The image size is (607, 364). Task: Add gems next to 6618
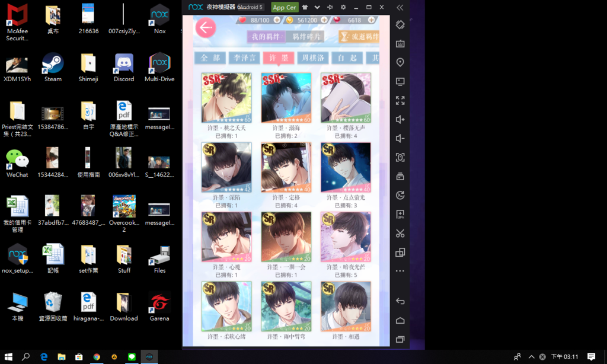371,20
